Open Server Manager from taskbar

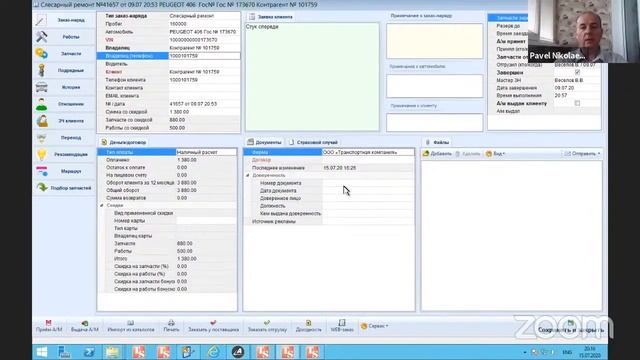pyautogui.click(x=64, y=352)
